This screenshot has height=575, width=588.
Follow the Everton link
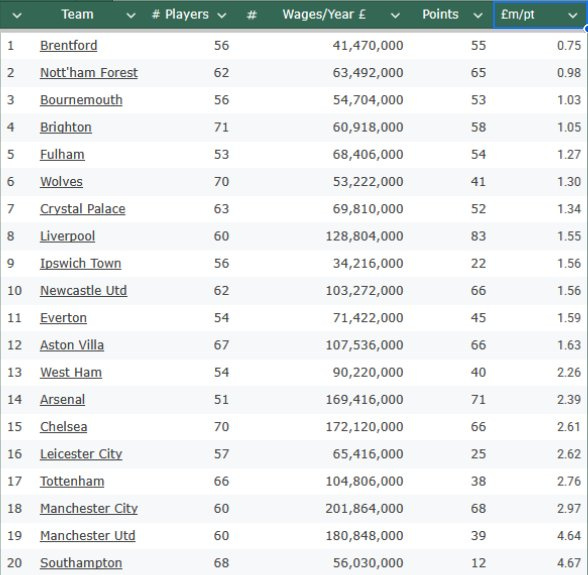point(63,318)
